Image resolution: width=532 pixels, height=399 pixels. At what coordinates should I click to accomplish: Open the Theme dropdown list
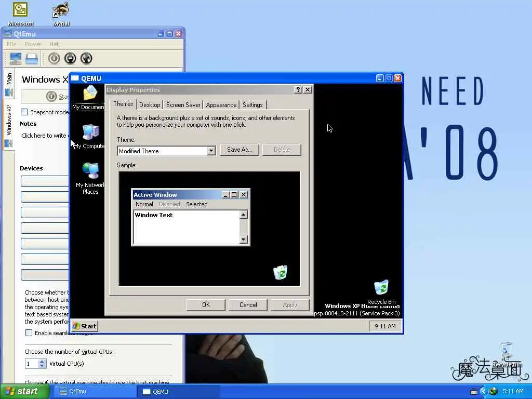coord(211,151)
